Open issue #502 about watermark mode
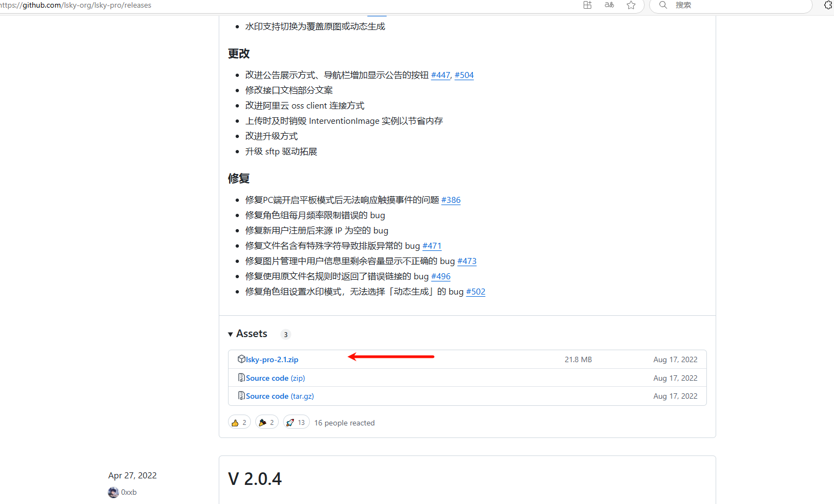This screenshot has height=504, width=834. coord(476,292)
